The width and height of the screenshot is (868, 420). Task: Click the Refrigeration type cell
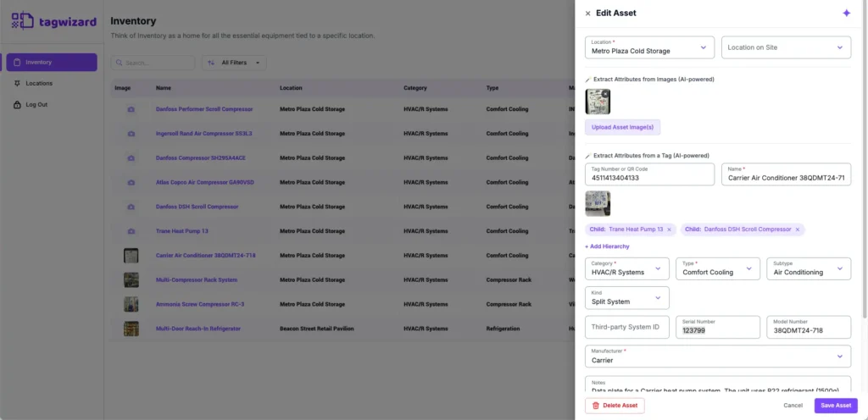pos(503,329)
